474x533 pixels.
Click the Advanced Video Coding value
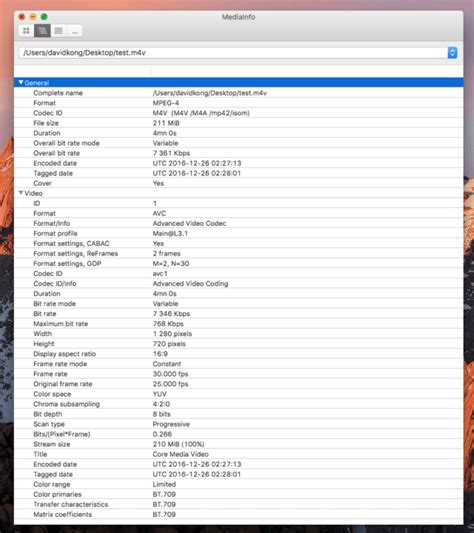[x=190, y=283]
